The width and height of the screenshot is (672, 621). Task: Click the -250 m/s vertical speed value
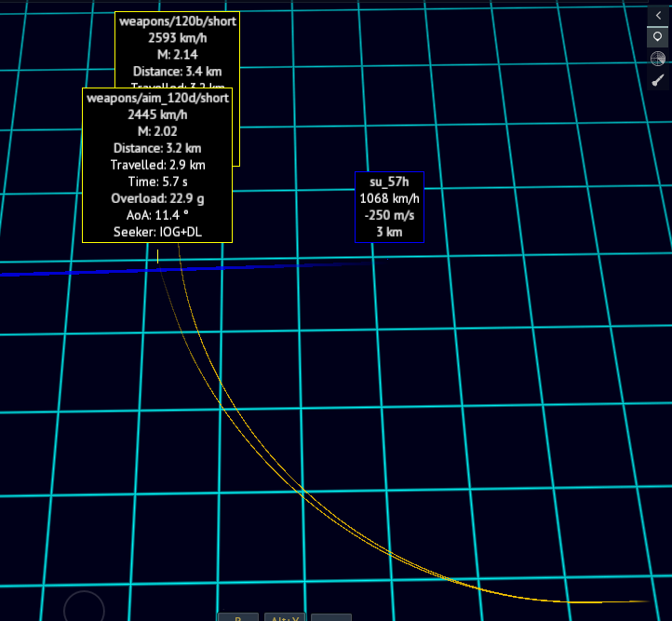point(389,214)
